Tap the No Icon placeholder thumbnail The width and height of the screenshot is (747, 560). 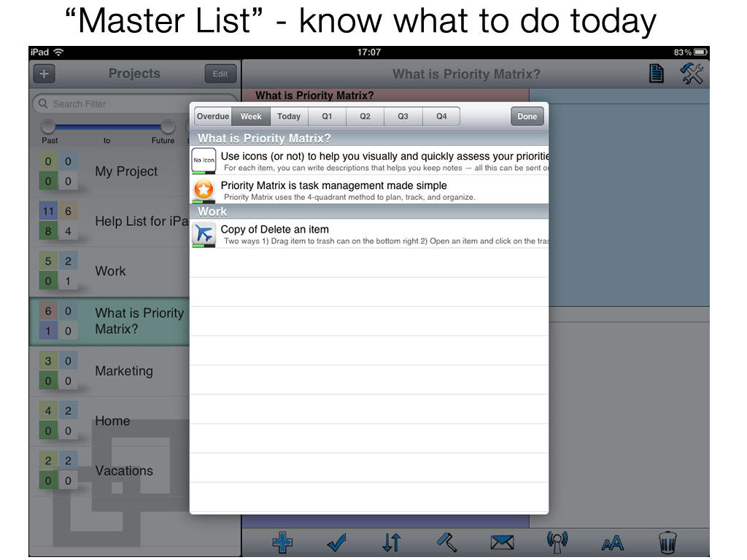[x=204, y=160]
